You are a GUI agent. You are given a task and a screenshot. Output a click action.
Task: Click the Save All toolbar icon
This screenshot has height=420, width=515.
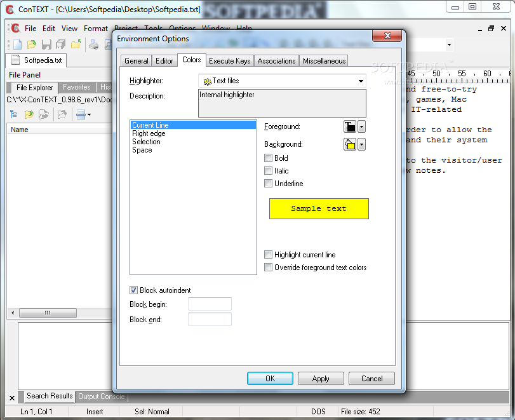click(x=61, y=44)
